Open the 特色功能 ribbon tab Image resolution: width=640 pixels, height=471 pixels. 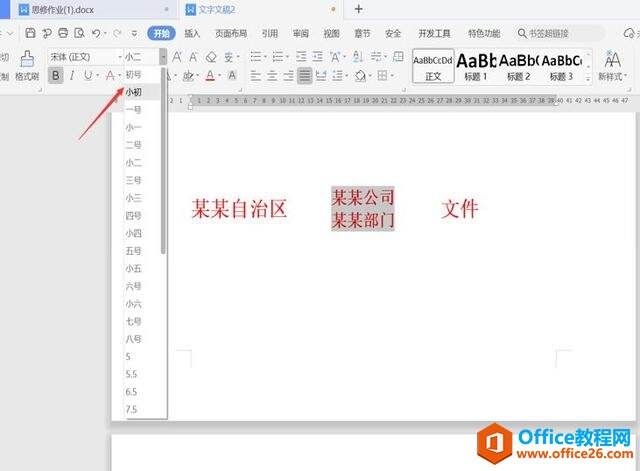click(x=484, y=33)
